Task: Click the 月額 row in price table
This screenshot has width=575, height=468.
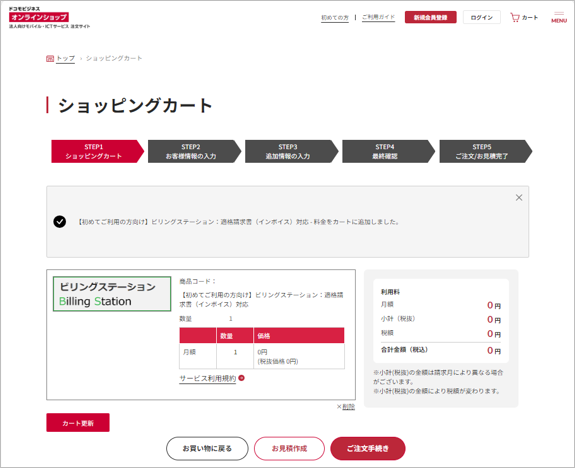Action: pos(262,356)
